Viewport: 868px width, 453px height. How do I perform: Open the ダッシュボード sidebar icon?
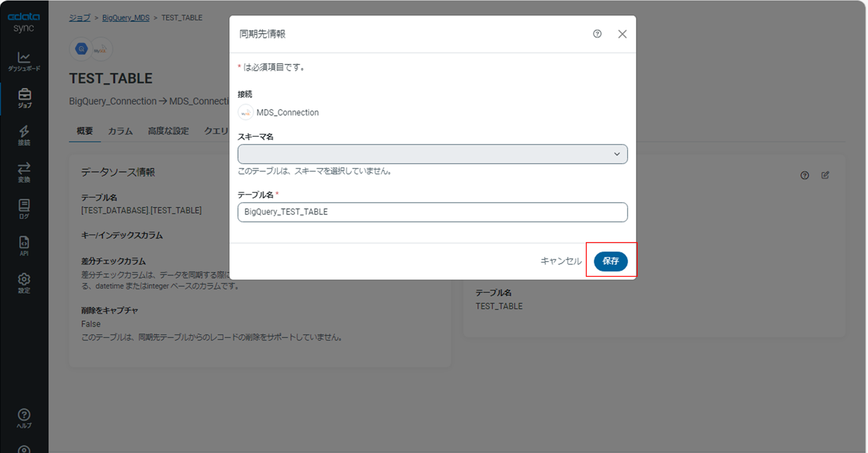24,61
